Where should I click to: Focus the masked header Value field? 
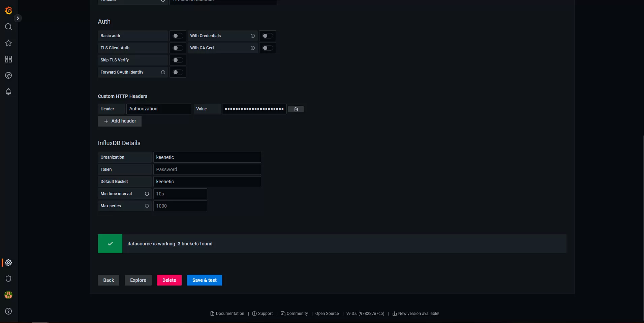[x=254, y=109]
